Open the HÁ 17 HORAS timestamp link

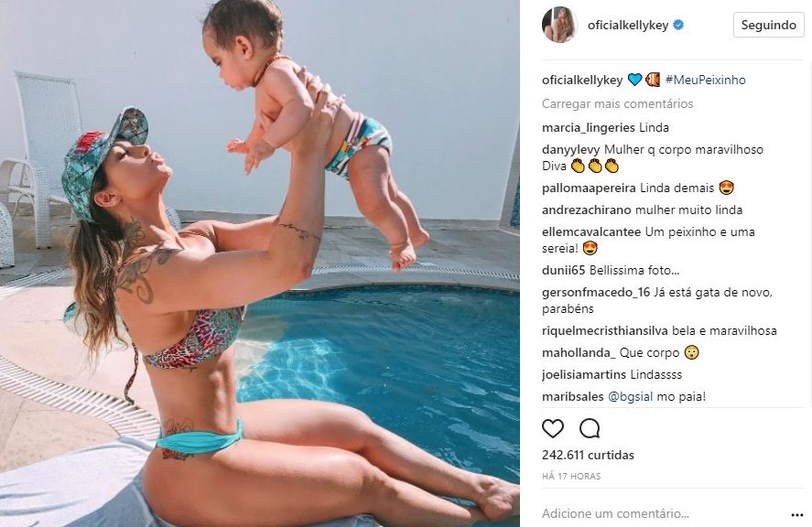pos(571,477)
